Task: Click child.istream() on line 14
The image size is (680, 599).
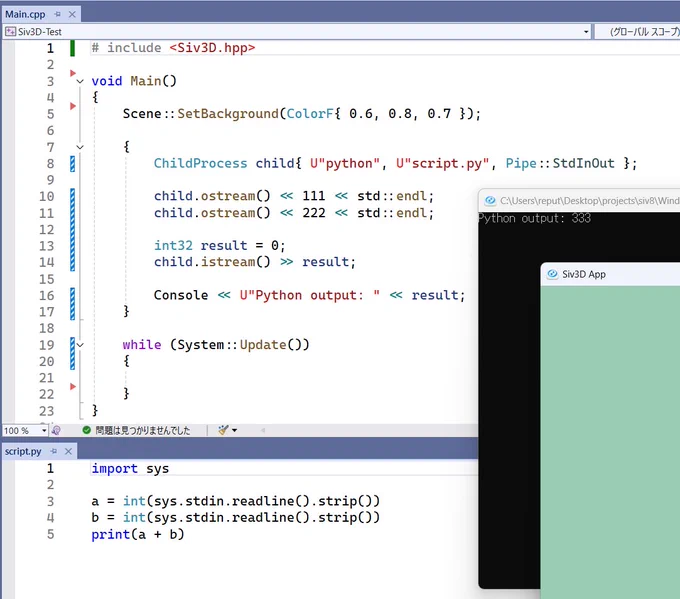Action: pyautogui.click(x=212, y=262)
